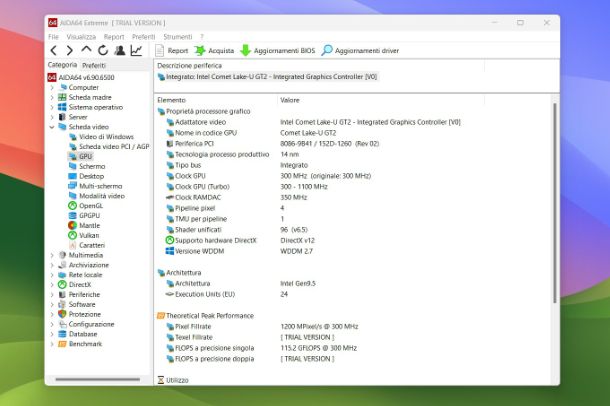Select the Schermo tree item
Screen dimensions: 610x406
[x=87, y=166]
